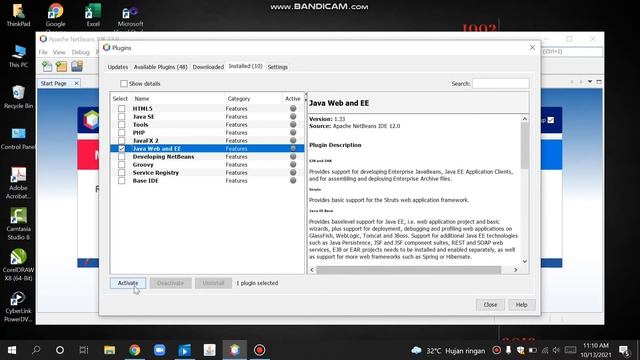Open CorelDRAW X8 desktop shortcut
640x360 pixels.
coord(18,264)
